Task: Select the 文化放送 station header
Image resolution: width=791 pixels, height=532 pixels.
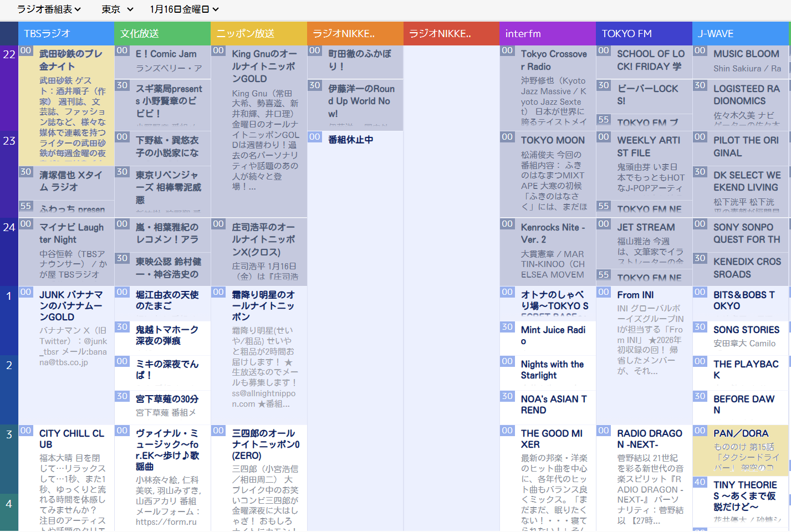Action: click(x=162, y=34)
